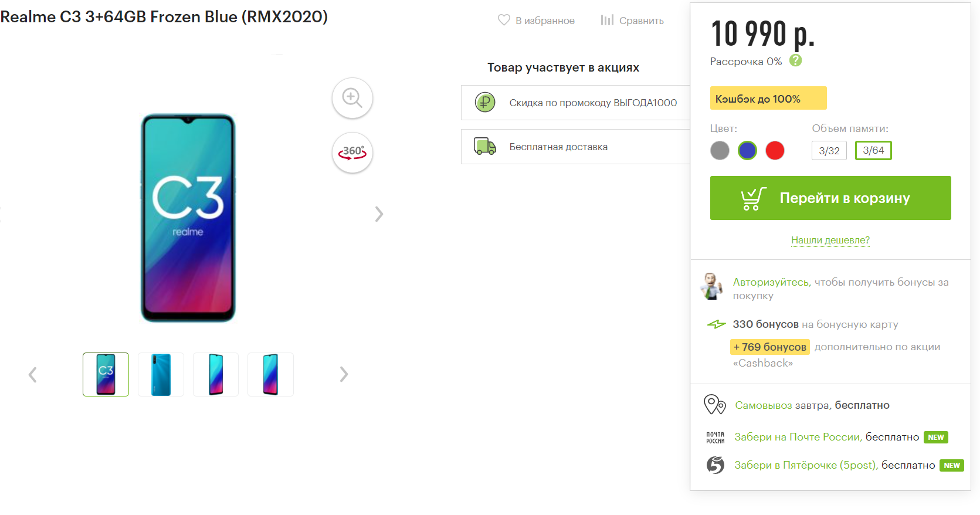The image size is (980, 515).
Task: Click the compare bars icon
Action: (x=606, y=20)
